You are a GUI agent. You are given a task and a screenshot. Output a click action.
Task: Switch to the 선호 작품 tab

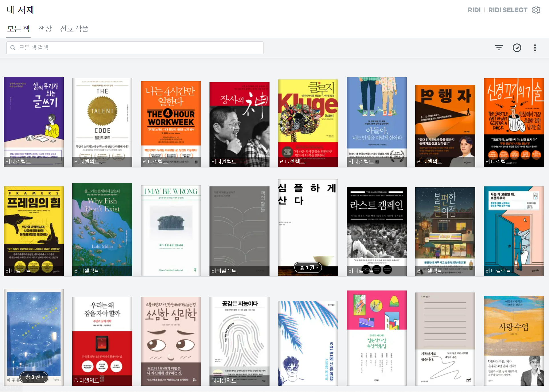74,29
